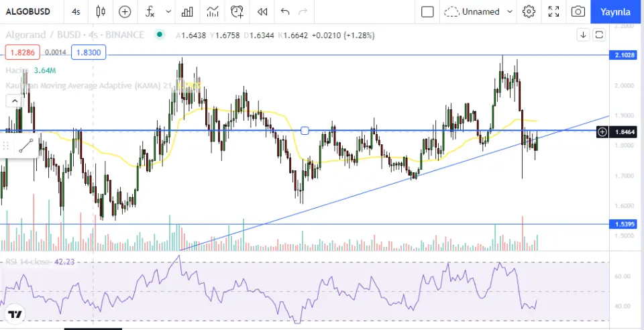Start bar replay with the rewind icon
Viewport: 644px width, 330px height.
[x=262, y=11]
